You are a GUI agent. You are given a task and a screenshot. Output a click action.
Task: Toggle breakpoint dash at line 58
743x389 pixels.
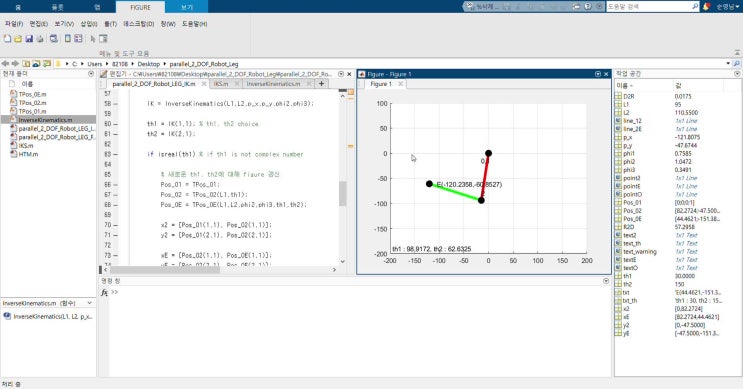116,103
